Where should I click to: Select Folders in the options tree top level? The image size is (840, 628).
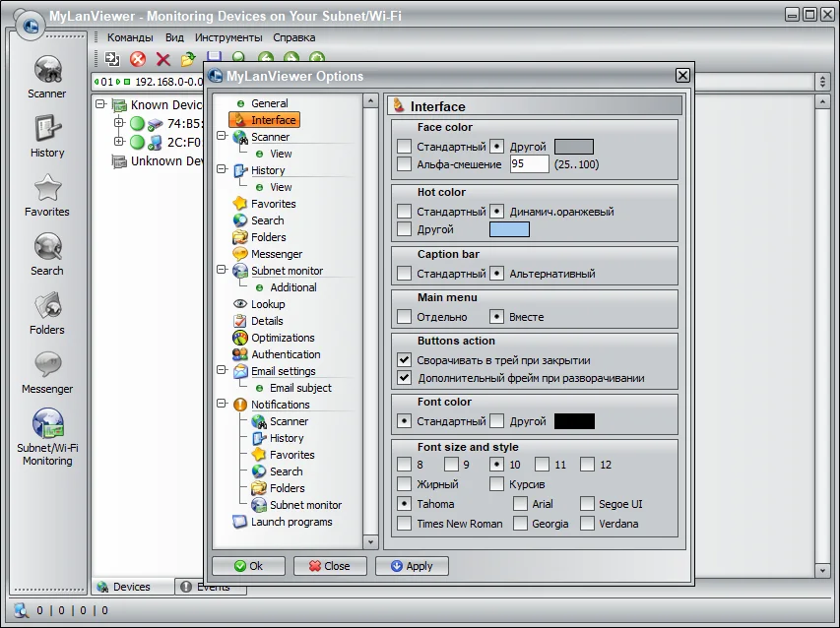pos(260,236)
